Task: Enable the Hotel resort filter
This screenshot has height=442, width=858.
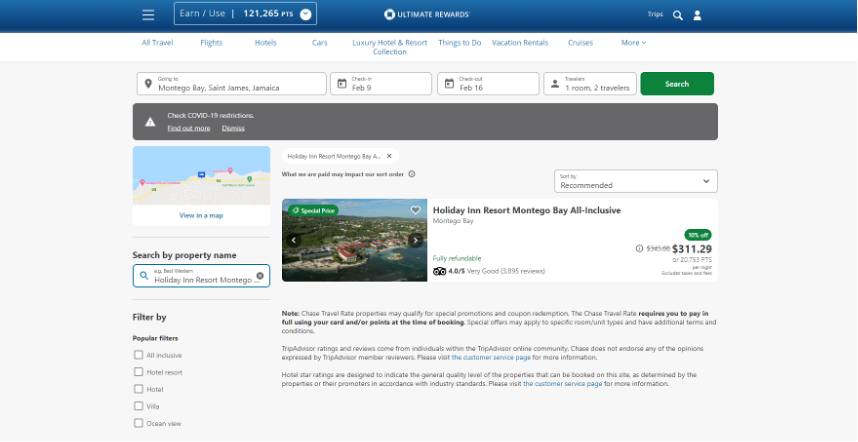Action: (x=139, y=372)
